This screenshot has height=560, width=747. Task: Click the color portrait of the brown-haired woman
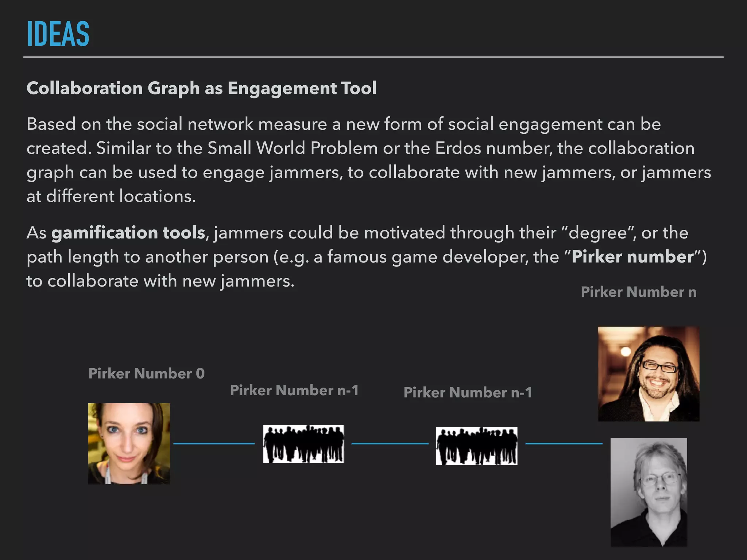coord(129,444)
